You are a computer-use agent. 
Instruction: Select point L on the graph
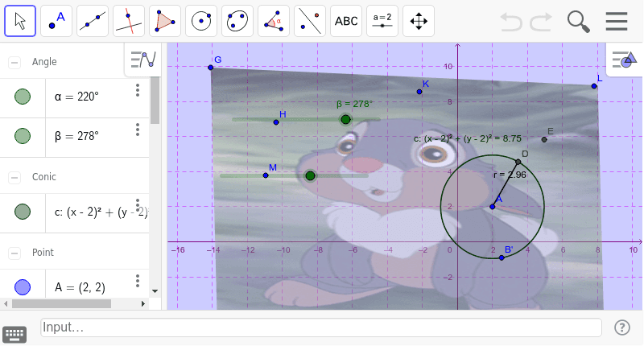tap(594, 86)
